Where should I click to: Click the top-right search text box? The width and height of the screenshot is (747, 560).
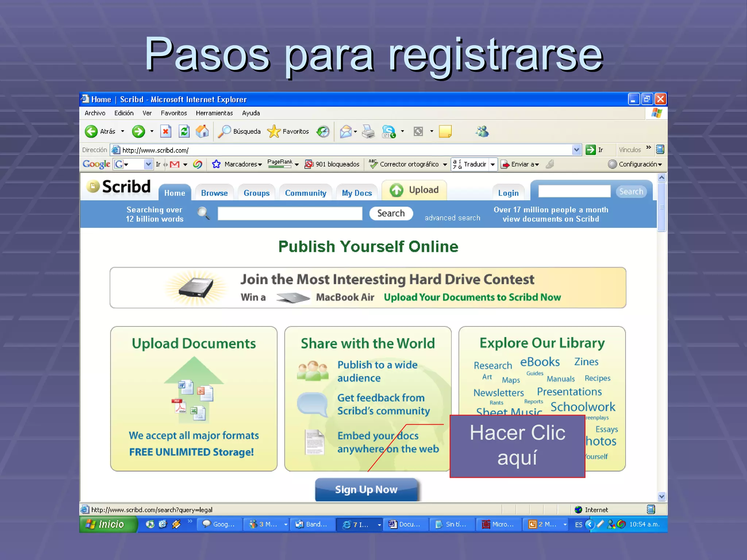[x=574, y=191]
